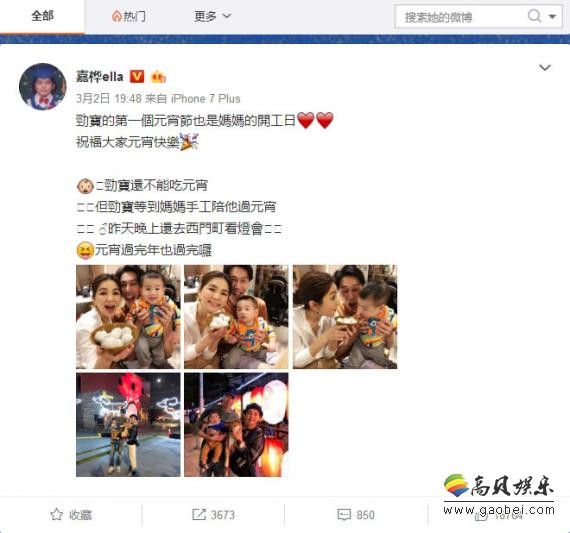
Task: Expand the post options chevron
Action: 545,68
